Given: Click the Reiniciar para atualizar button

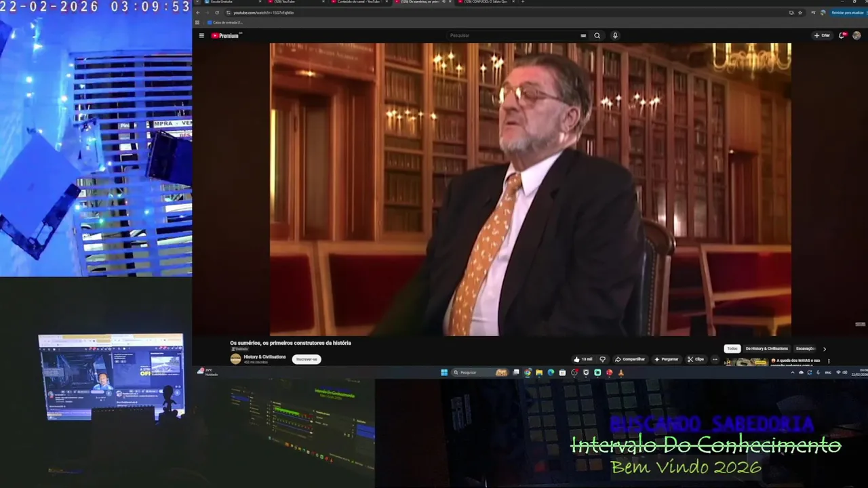Looking at the screenshot, I should 848,12.
